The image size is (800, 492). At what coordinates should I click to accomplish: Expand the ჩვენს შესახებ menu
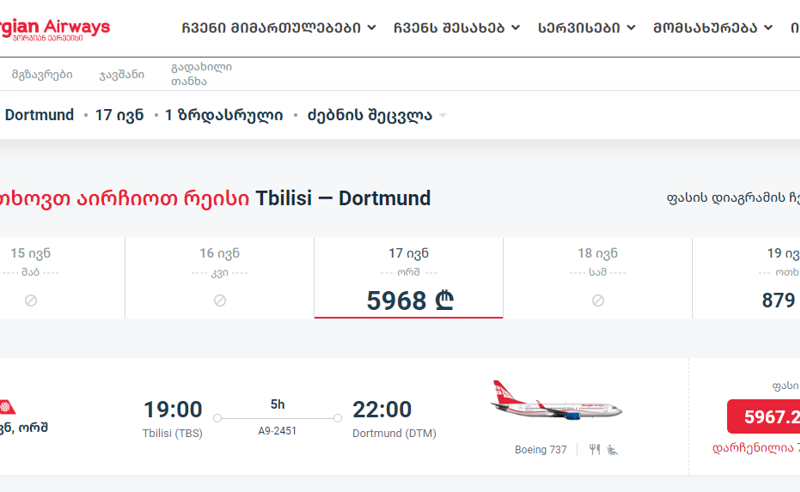click(457, 28)
